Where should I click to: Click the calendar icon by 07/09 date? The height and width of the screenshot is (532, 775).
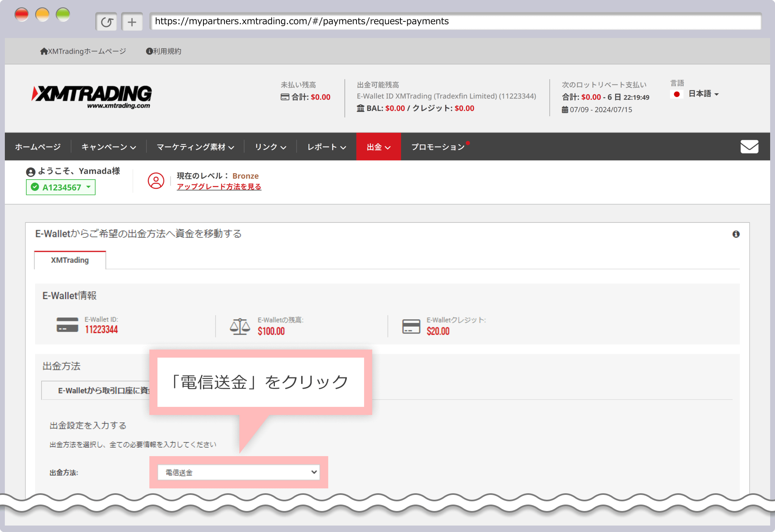[565, 110]
